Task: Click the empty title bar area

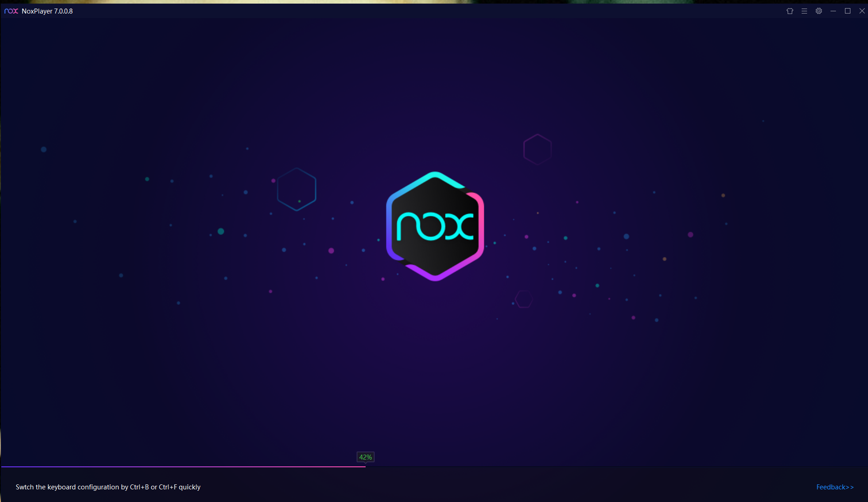Action: pyautogui.click(x=406, y=11)
